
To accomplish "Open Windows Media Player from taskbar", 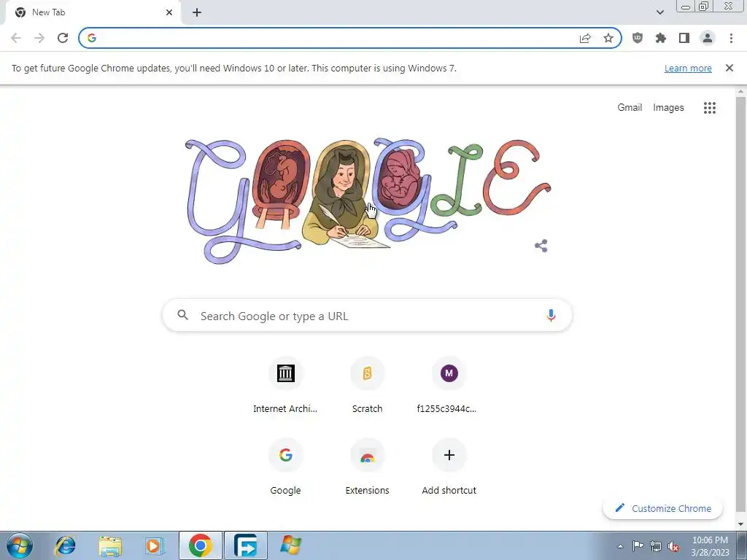I will 155,545.
